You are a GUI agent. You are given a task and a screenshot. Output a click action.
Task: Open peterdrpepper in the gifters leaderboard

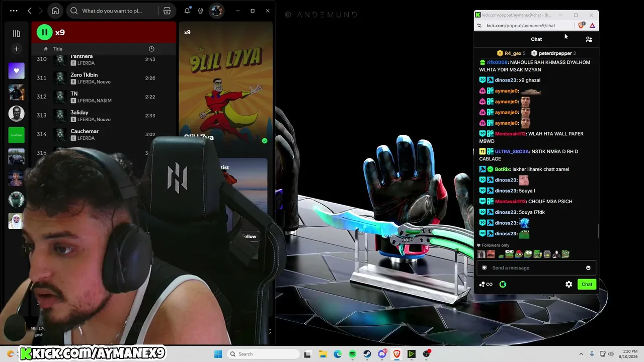coord(553,53)
